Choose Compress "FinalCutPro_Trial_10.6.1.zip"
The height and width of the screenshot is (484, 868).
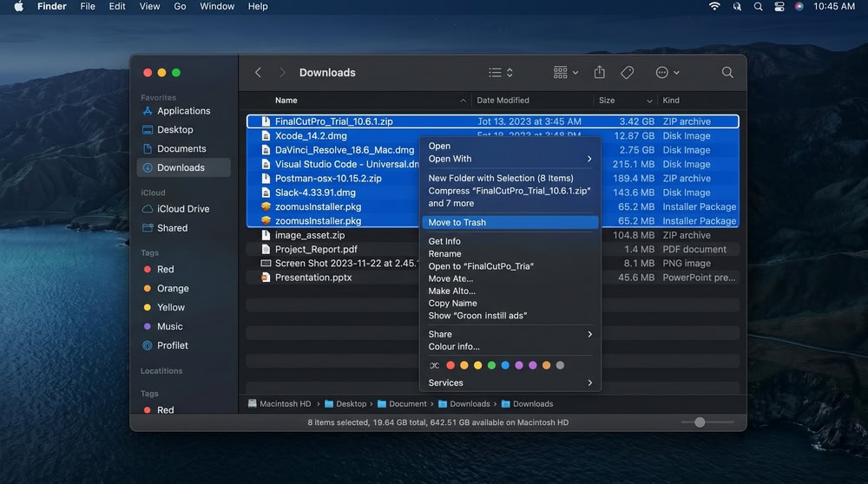(x=510, y=197)
